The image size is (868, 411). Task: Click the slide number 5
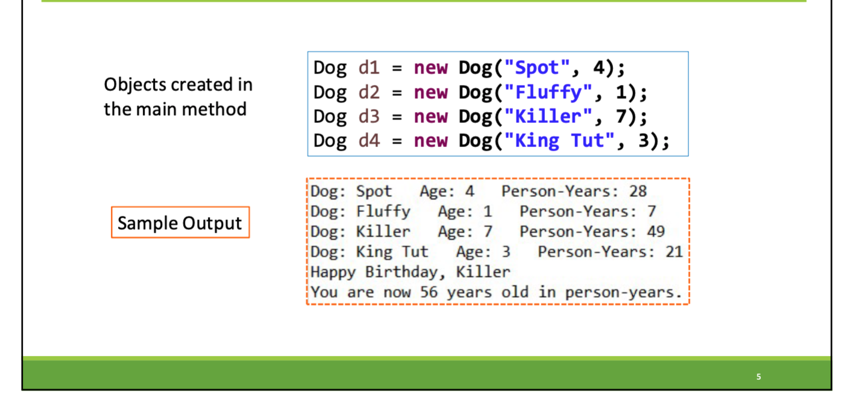[758, 376]
